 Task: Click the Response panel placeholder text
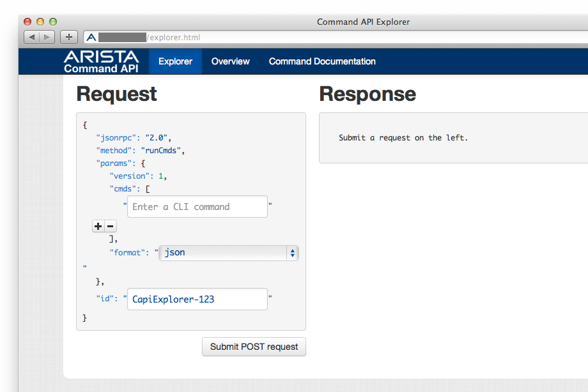(x=403, y=137)
